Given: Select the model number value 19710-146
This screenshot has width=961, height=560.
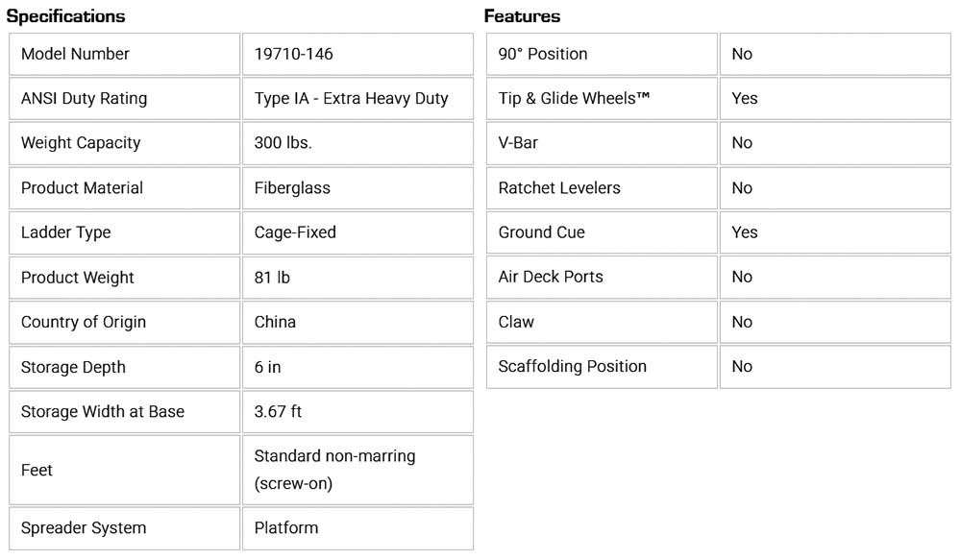Looking at the screenshot, I should pyautogui.click(x=294, y=54).
